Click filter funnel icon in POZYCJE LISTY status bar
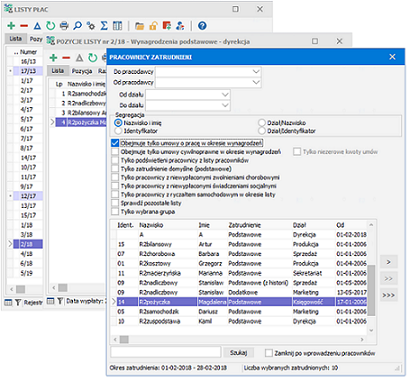 click(60, 301)
